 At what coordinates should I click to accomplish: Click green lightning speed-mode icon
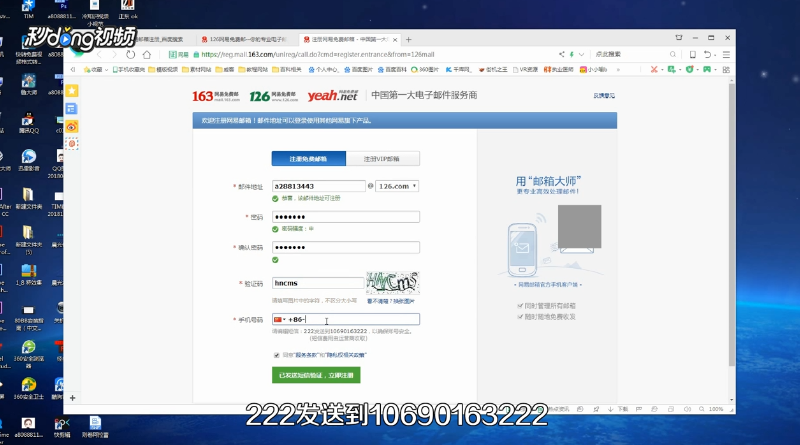(571, 54)
